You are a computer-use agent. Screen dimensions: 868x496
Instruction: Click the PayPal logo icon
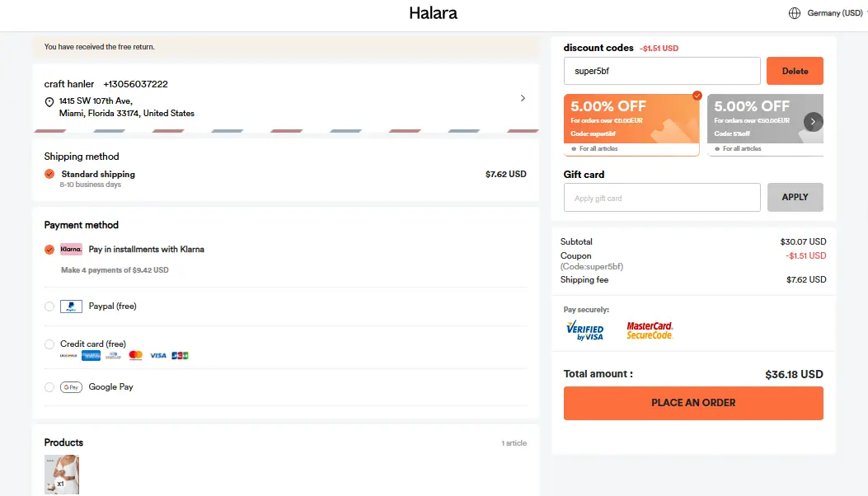pos(71,306)
